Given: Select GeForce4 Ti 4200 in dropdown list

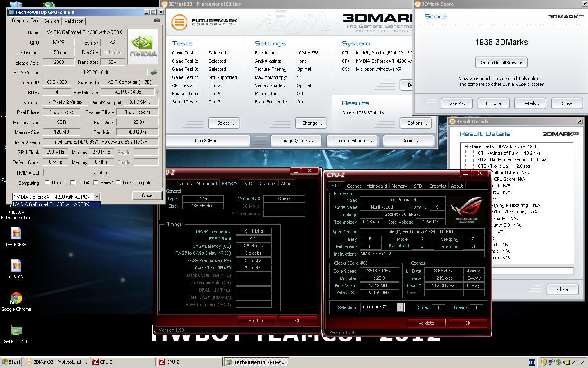Looking at the screenshot, I should point(56,204).
